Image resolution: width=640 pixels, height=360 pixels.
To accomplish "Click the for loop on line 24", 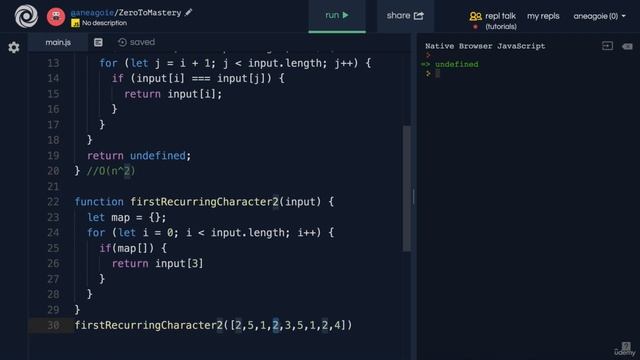I will (211, 233).
